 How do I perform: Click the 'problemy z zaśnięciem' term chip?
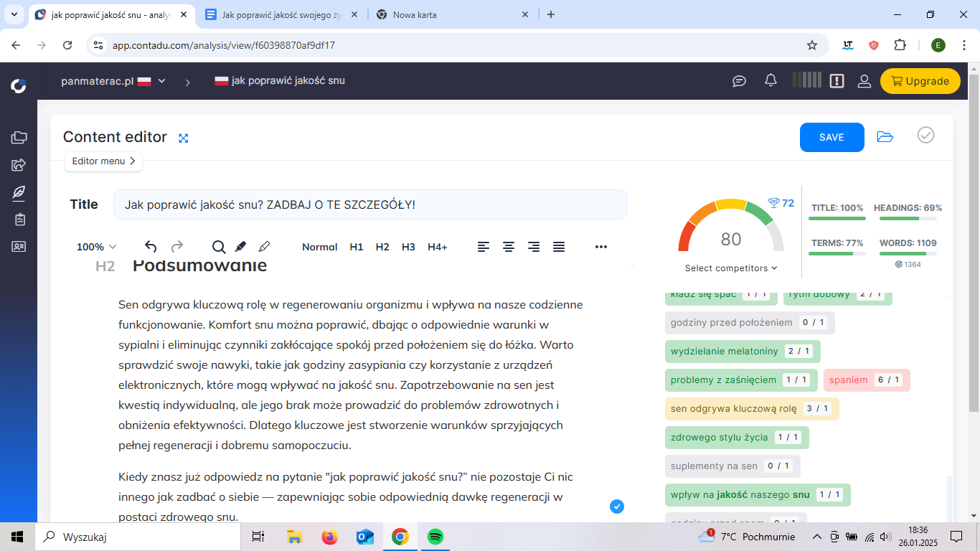tap(742, 380)
